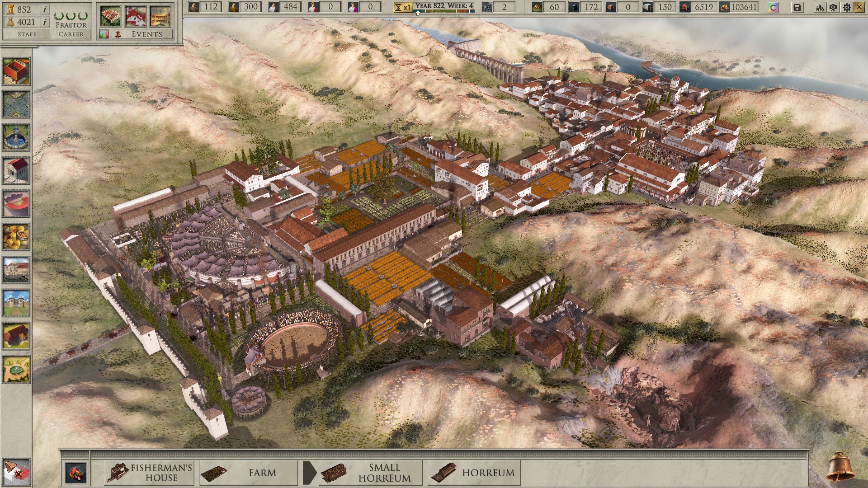Viewport: 868px width, 488px height.
Task: Open the city overview thumbnail view
Action: pyautogui.click(x=111, y=16)
